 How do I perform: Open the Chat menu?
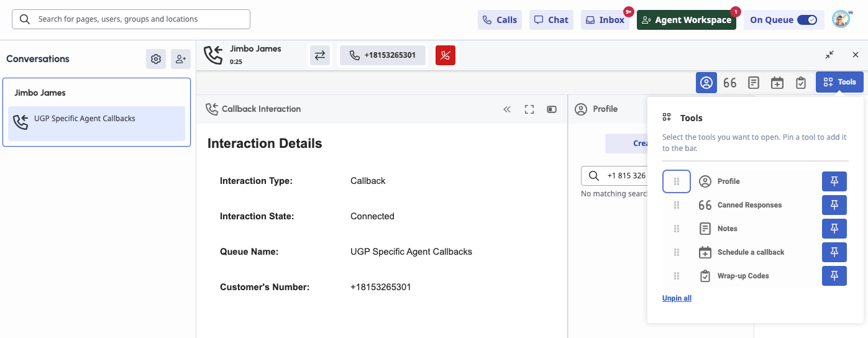552,20
